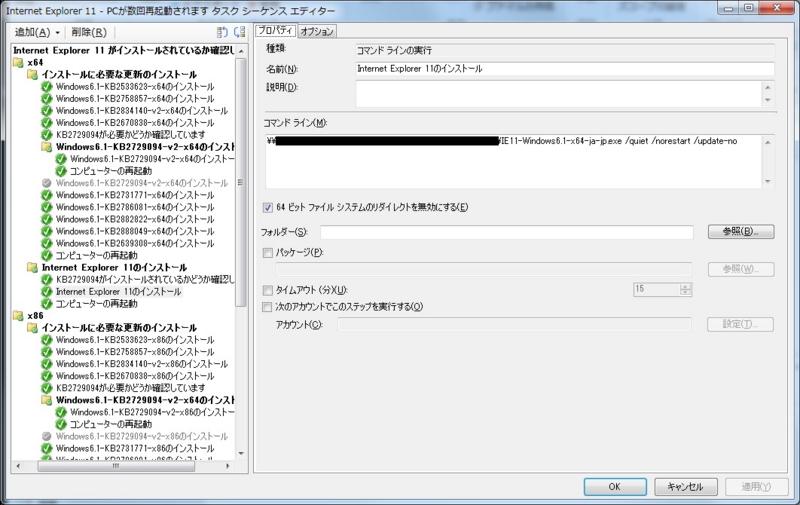The width and height of the screenshot is (800, 505).
Task: Click folder icon of Internet Explorer 11のインストール group
Action: 33,268
